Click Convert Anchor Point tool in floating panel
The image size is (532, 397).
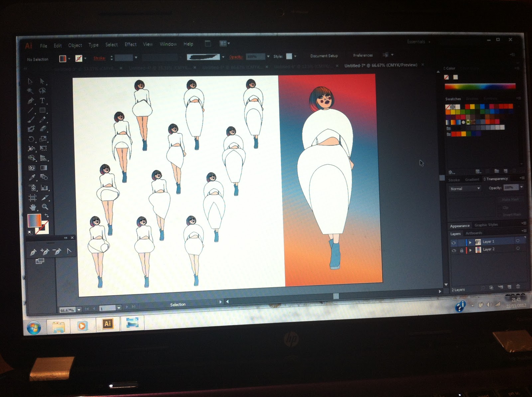click(x=69, y=251)
